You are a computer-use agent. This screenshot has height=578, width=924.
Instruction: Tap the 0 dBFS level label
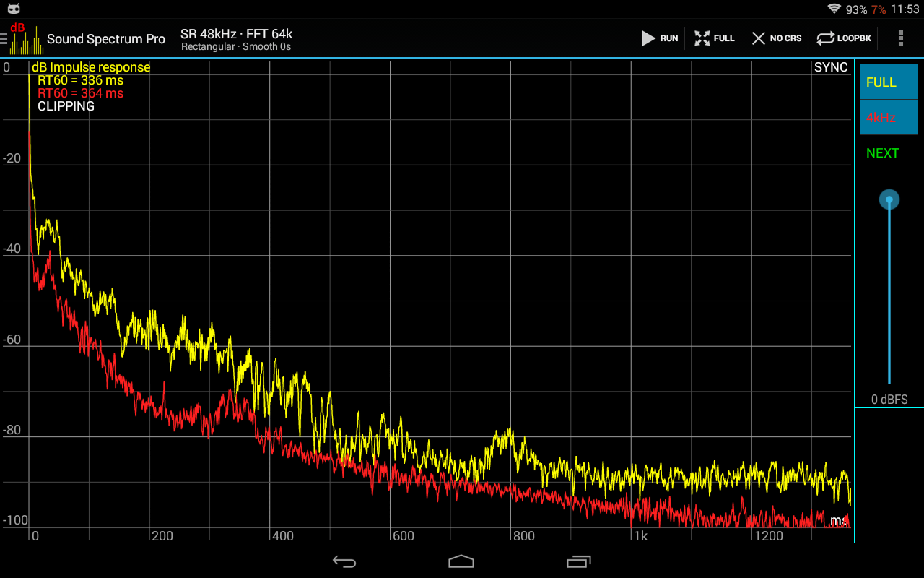coord(889,400)
